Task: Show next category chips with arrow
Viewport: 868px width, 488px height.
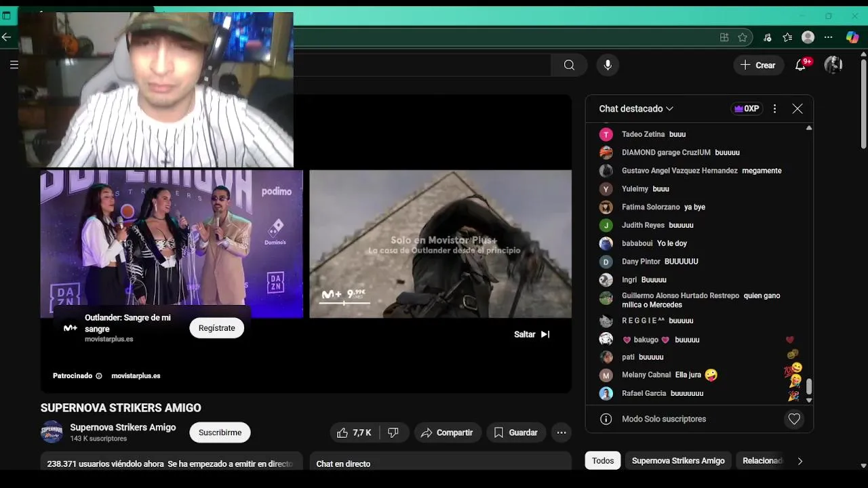Action: pos(800,461)
